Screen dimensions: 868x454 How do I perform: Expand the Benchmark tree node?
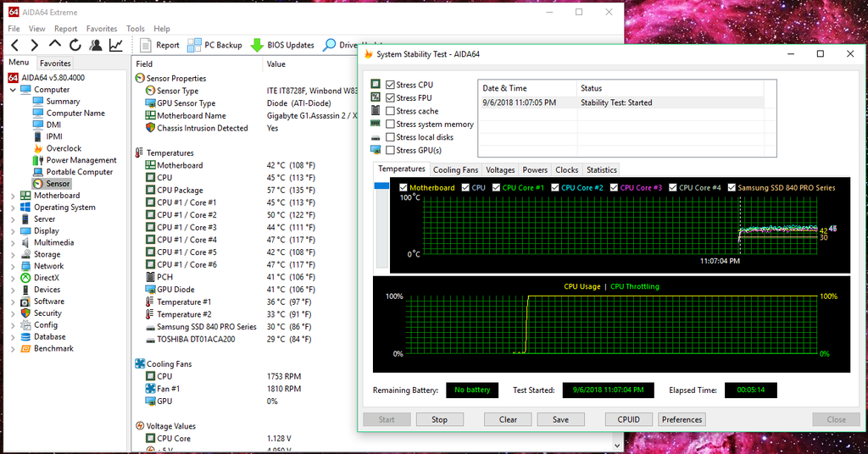14,349
